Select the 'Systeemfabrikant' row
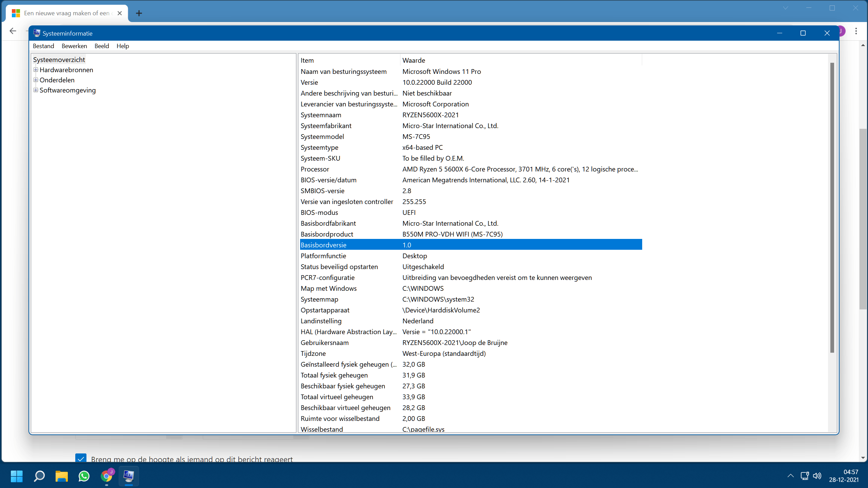Image resolution: width=868 pixels, height=488 pixels. coord(471,126)
